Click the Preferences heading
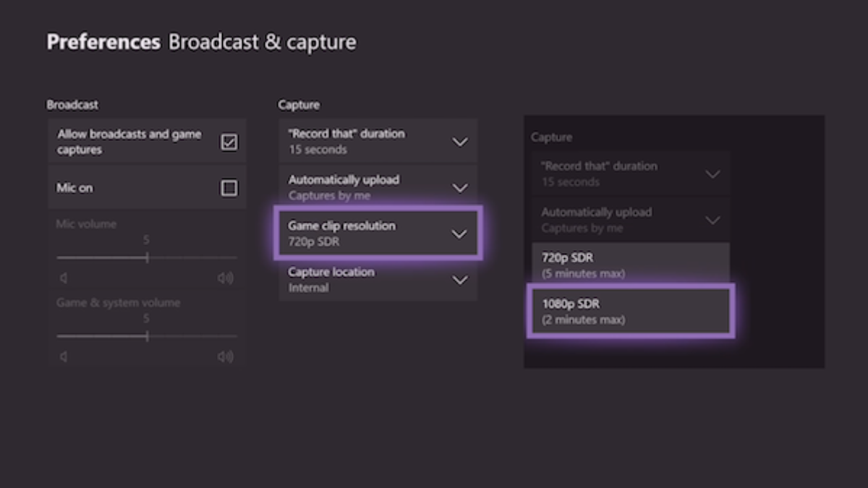This screenshot has width=868, height=488. coord(103,42)
